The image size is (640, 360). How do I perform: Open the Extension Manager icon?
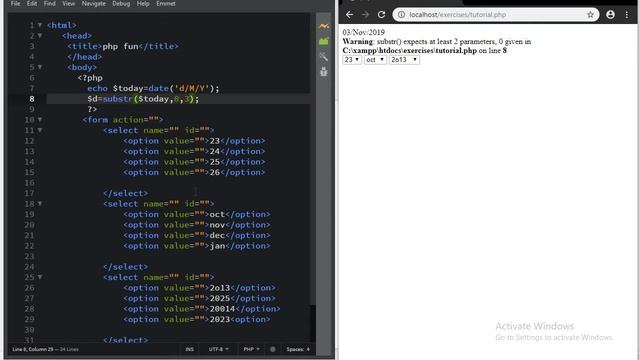pos(324,41)
